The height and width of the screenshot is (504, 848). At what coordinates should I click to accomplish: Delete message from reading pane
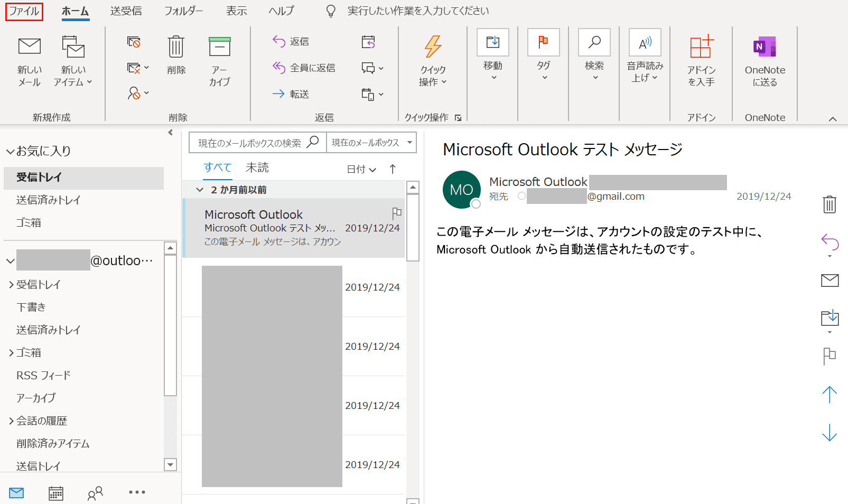point(830,204)
